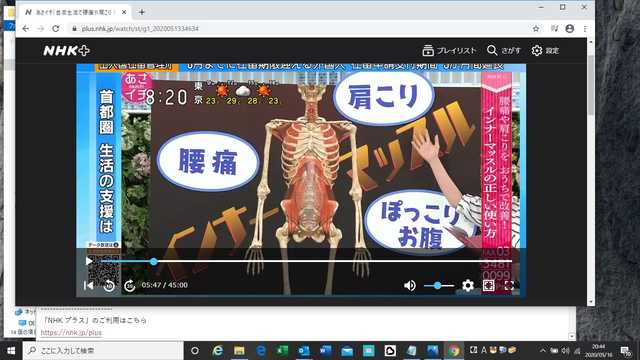Toggle the player's wide view mode
Image resolution: width=640 pixels, height=360 pixels.
[x=489, y=285]
